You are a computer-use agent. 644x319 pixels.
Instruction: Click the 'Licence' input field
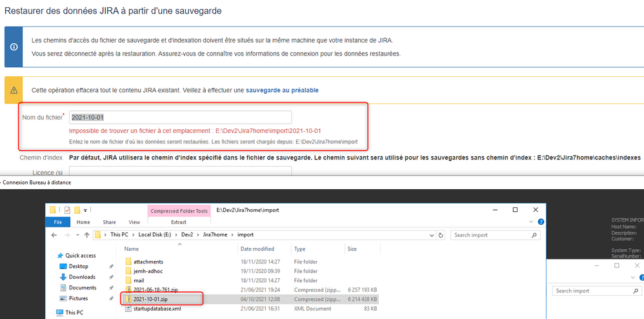click(180, 171)
